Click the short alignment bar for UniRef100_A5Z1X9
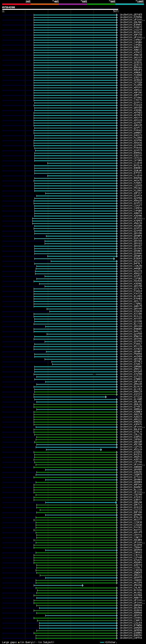This screenshot has width=146, height=644. tap(74, 450)
